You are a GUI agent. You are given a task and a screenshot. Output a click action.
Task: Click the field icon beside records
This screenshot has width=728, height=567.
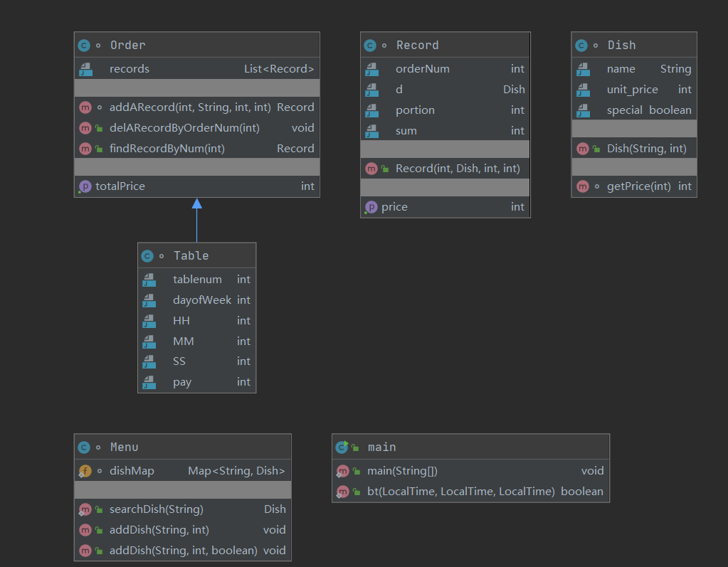(86, 69)
